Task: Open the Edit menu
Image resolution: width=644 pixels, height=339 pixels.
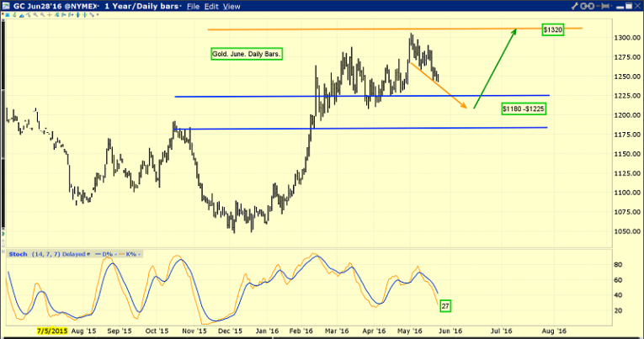Action: click(210, 5)
